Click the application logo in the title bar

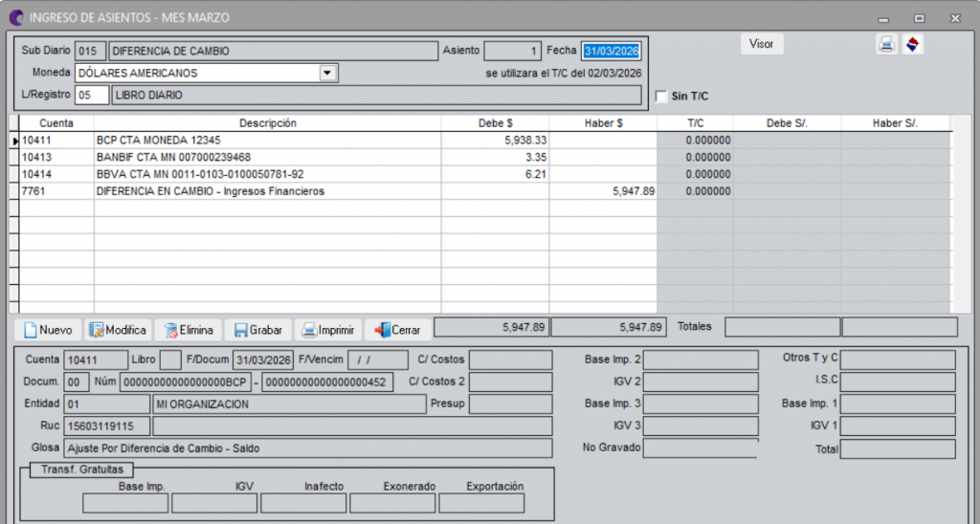click(x=16, y=17)
